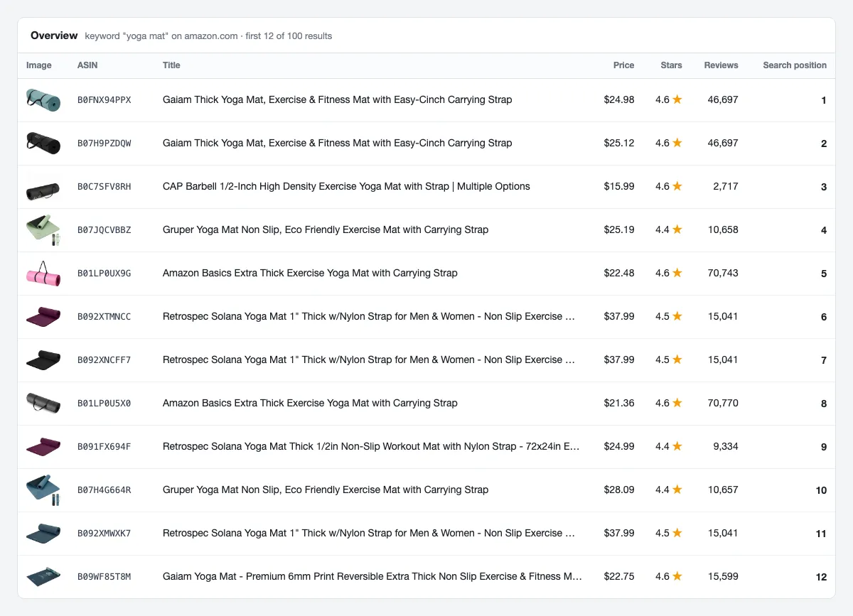Sort by the ASIN column header

coord(87,65)
